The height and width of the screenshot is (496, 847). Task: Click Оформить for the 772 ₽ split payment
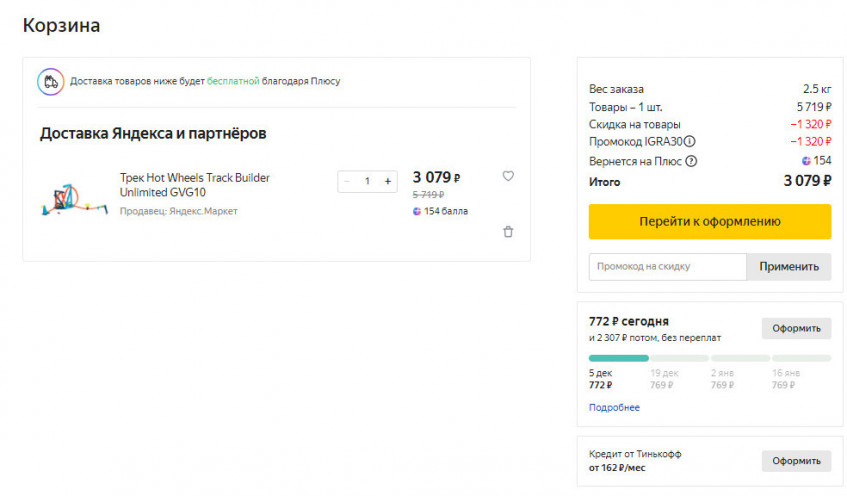tap(796, 328)
